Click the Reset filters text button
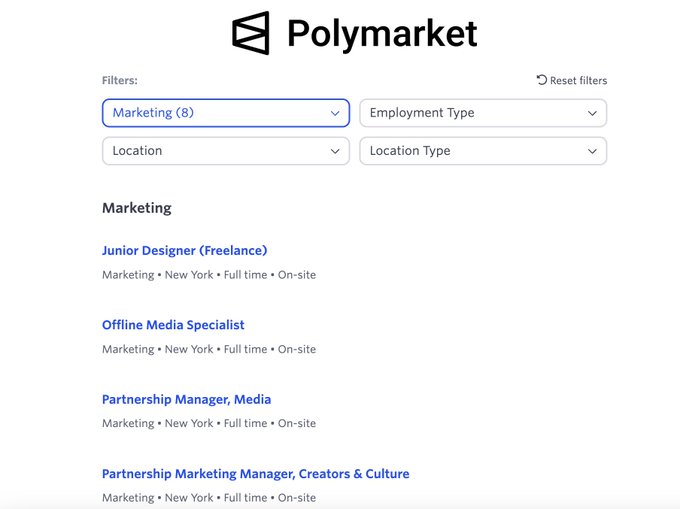Image resolution: width=680 pixels, height=509 pixels. click(579, 80)
